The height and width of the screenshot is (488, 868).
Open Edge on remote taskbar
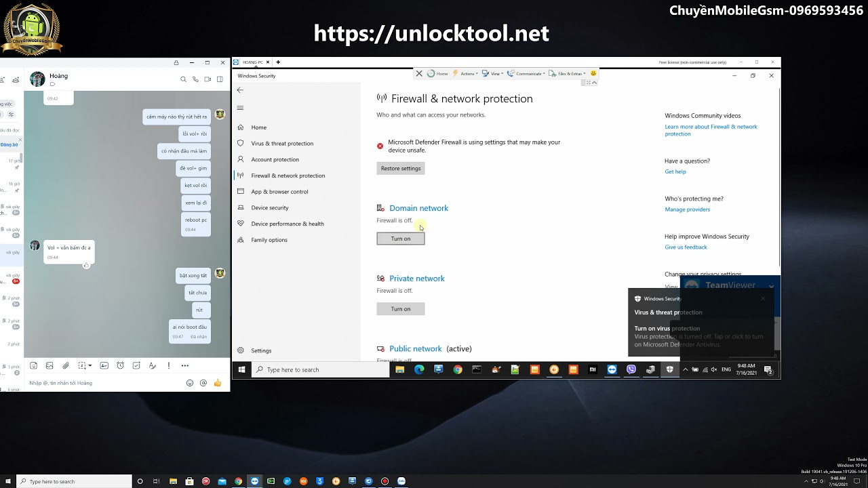point(419,369)
